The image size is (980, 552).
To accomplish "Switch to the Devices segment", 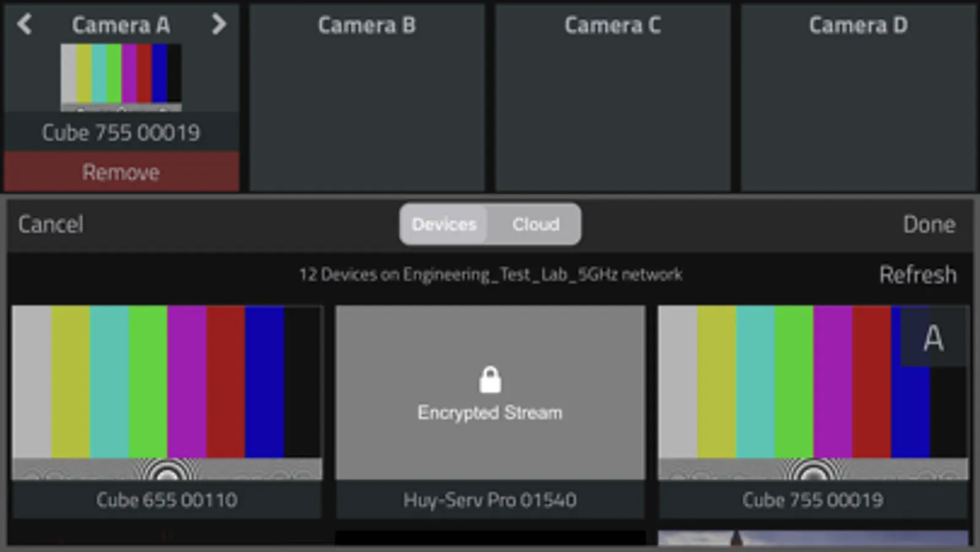I will [444, 224].
